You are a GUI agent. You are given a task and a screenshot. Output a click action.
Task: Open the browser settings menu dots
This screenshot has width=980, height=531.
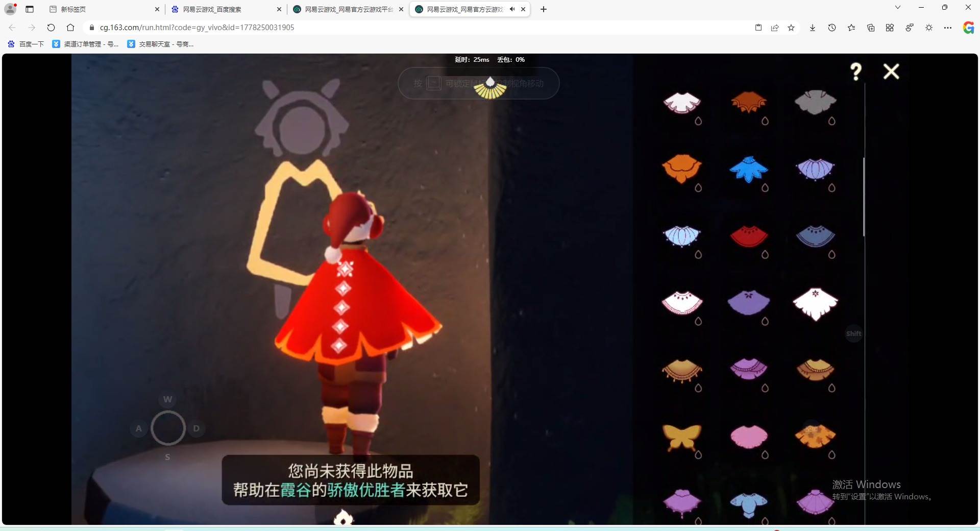948,28
